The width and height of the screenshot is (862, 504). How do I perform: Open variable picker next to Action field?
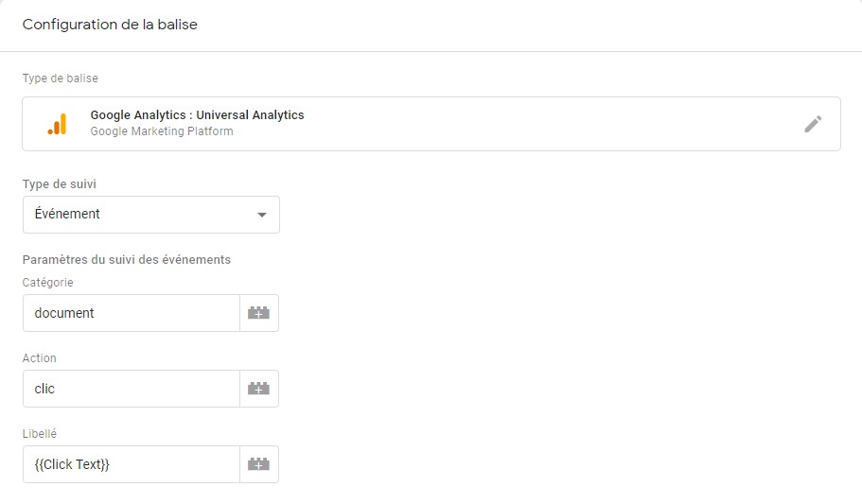coord(259,390)
